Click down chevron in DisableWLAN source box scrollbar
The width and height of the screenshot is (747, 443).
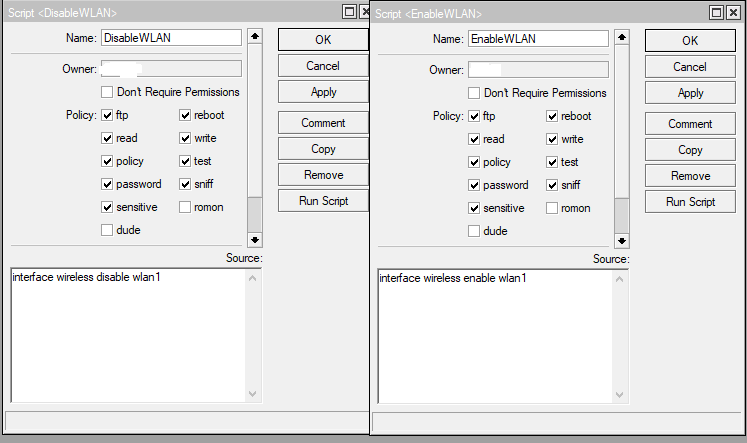(252, 393)
